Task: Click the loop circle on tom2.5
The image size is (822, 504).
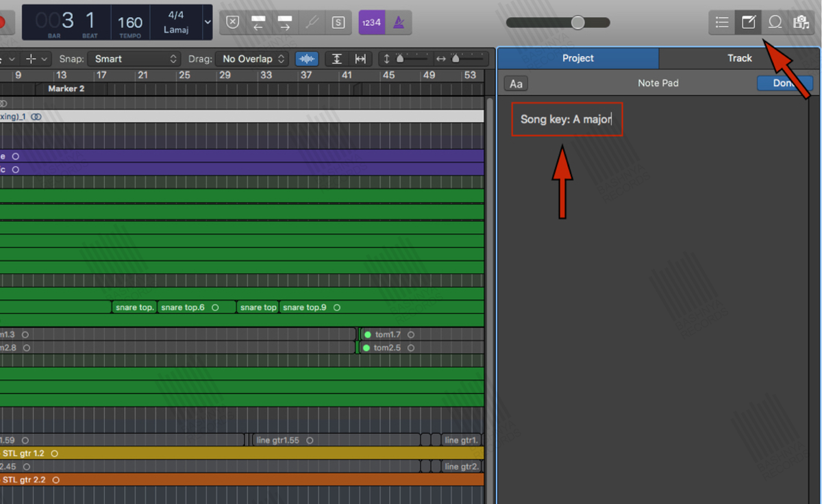Action: [x=411, y=348]
